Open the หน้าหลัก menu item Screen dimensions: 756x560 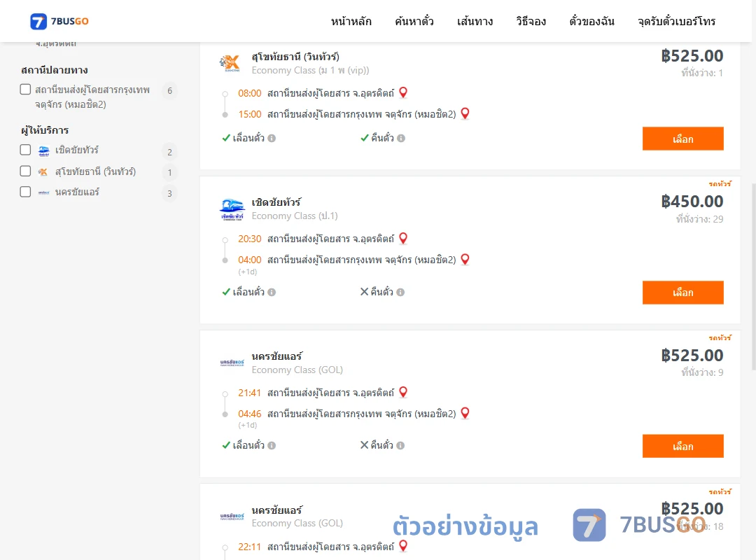351,21
